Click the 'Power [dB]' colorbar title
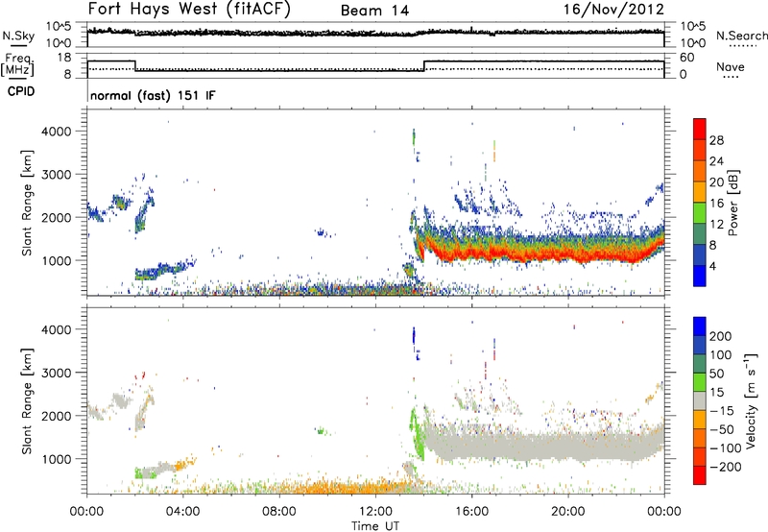This screenshot has width=768, height=532. click(x=732, y=203)
